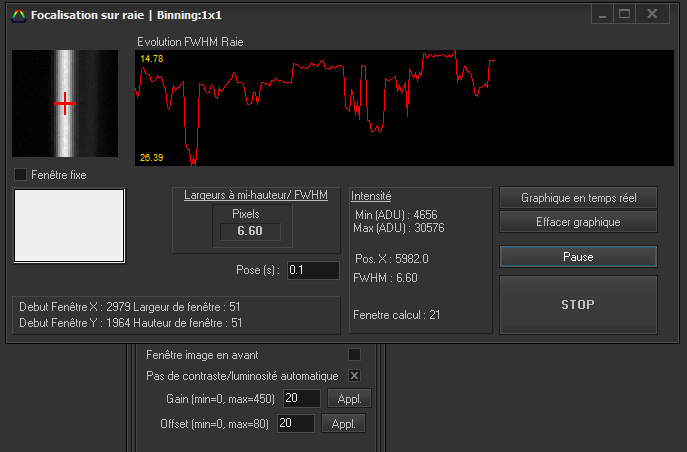Enable the Fenêtre fixe checkbox
The width and height of the screenshot is (687, 452).
(21, 175)
